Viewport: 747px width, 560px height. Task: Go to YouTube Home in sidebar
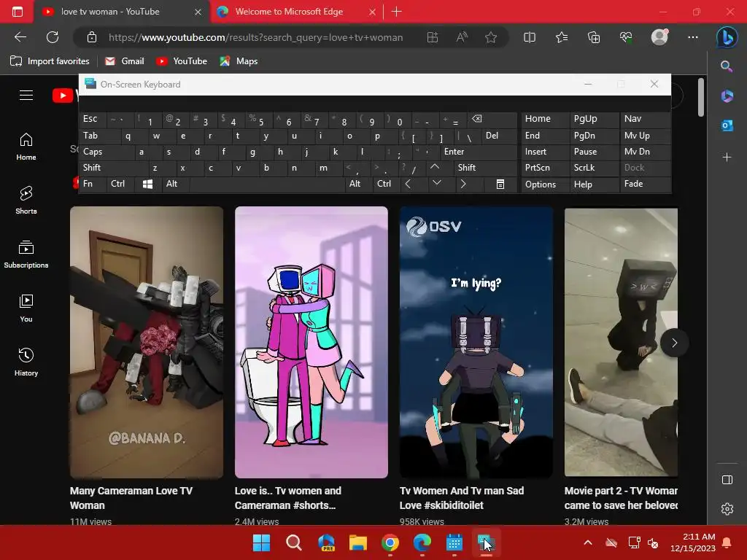[26, 147]
